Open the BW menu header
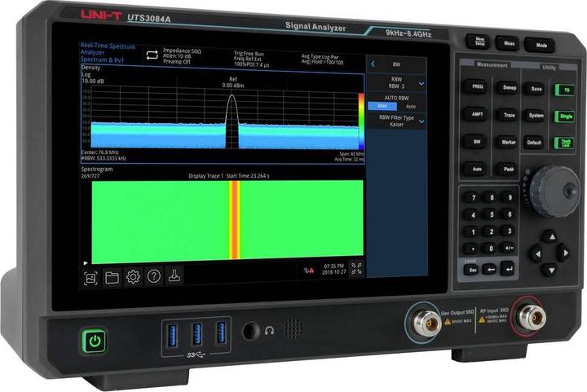 [396, 64]
